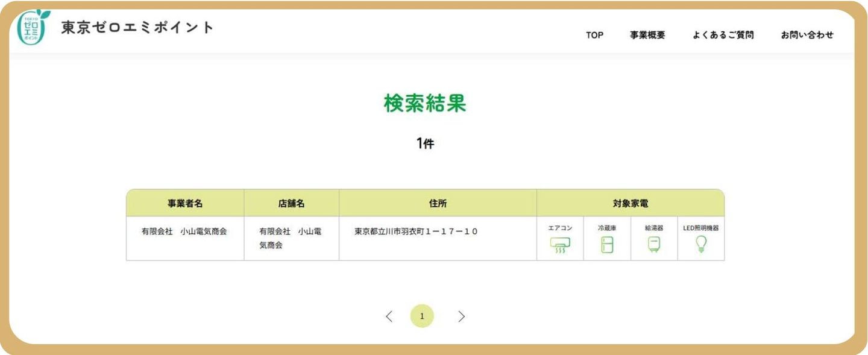Screen dimensions: 868x355
Task: Click the 1件 result count text
Action: coord(425,143)
